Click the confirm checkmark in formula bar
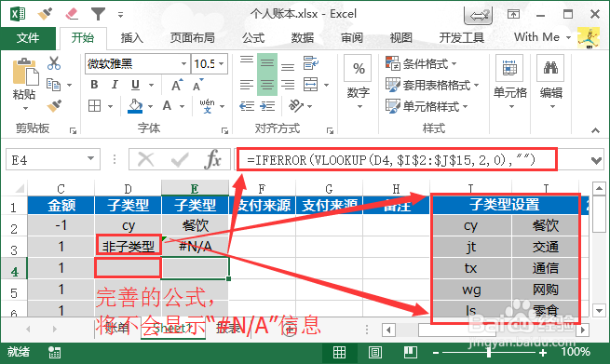Image resolution: width=610 pixels, height=364 pixels. 180,159
